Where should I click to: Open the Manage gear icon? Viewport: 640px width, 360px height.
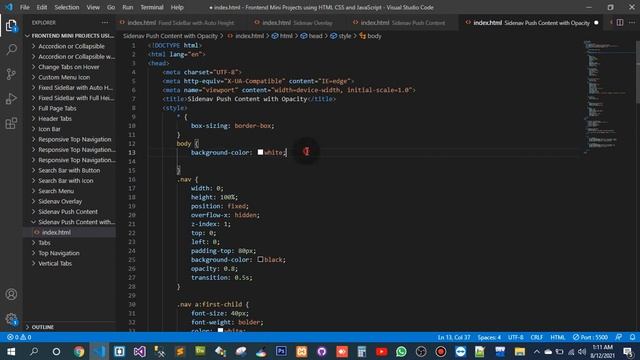coord(11,319)
